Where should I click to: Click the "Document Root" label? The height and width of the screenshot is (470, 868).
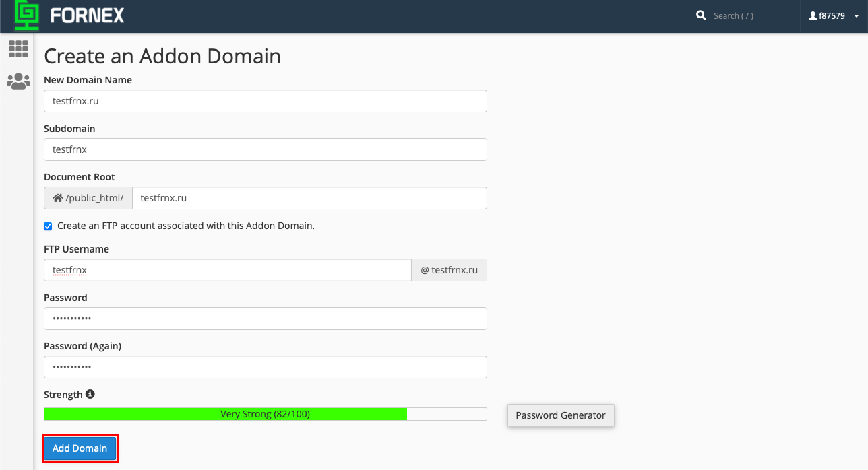(80, 177)
